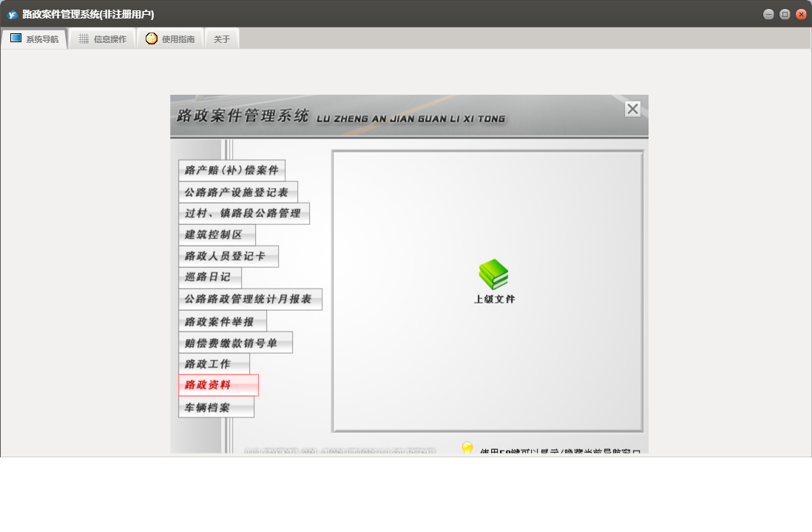The width and height of the screenshot is (812, 532).
Task: Open 路产赔(补)偿案件 module
Action: tap(231, 170)
